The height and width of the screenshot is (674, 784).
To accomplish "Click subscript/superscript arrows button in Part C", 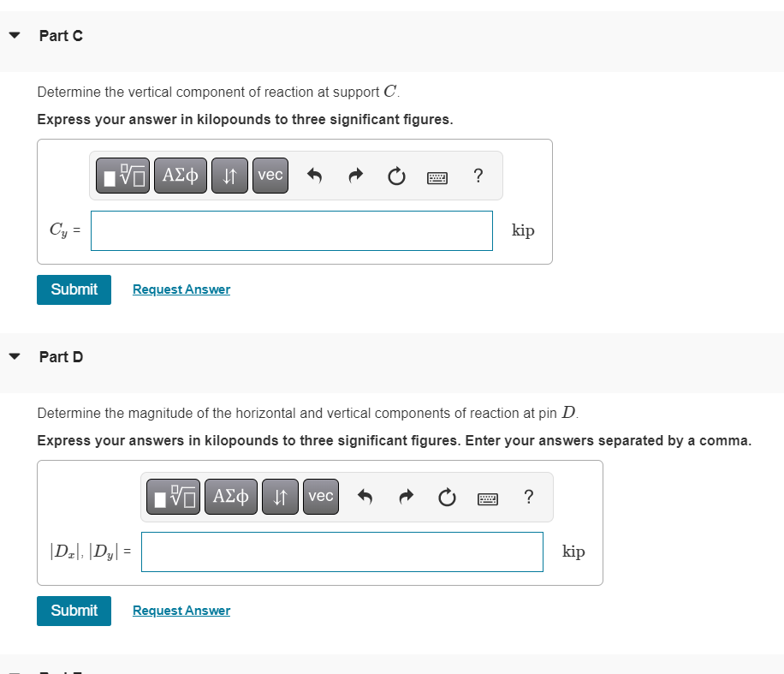I will (x=229, y=176).
